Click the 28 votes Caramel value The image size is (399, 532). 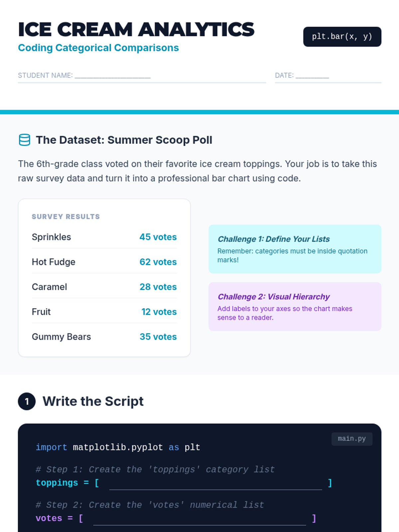tap(158, 287)
